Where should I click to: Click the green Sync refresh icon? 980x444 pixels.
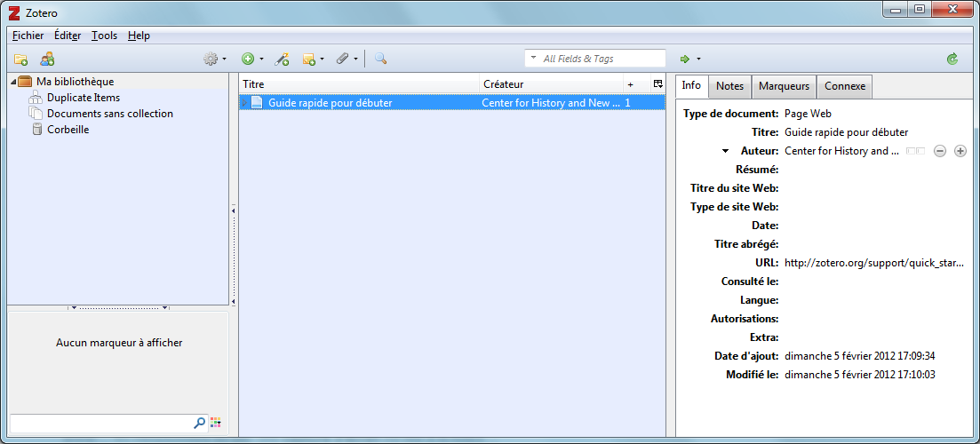click(952, 59)
